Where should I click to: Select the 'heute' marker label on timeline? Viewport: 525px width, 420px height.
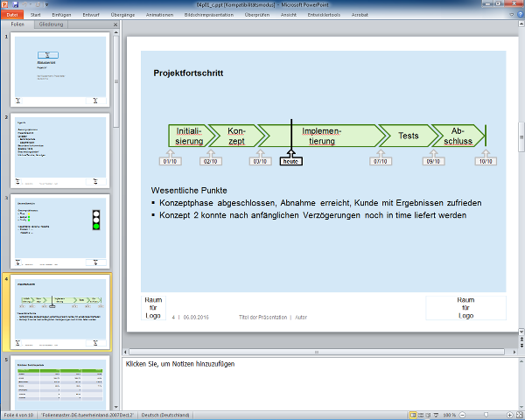coord(291,161)
